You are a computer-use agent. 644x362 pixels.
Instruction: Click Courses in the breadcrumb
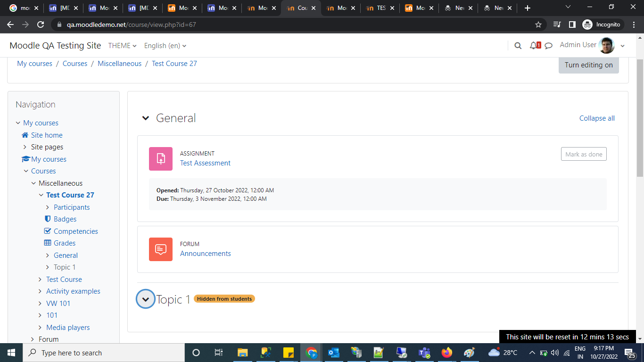point(75,64)
